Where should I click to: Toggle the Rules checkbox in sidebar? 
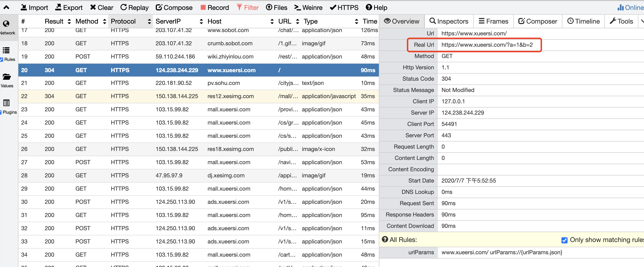pyautogui.click(x=1, y=59)
